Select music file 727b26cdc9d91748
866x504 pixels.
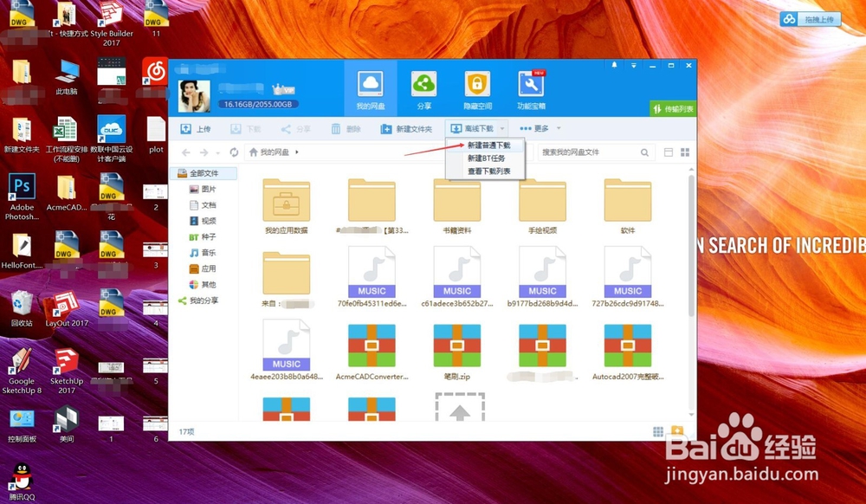627,277
